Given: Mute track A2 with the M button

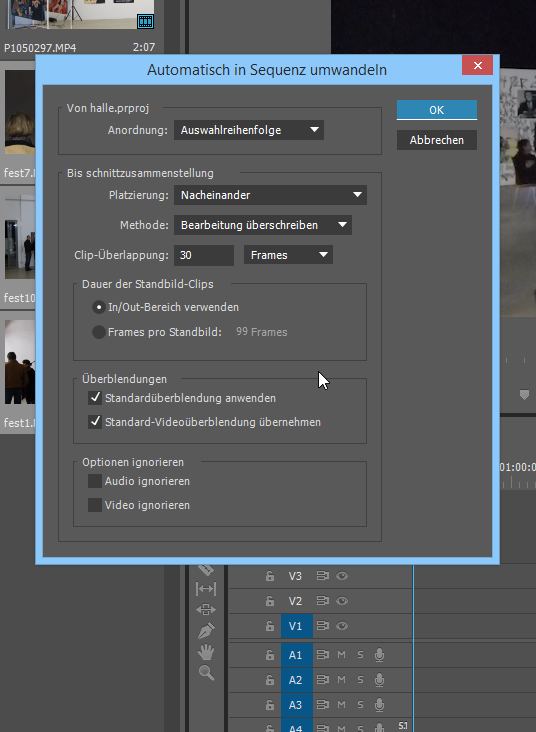Looking at the screenshot, I should (x=342, y=680).
